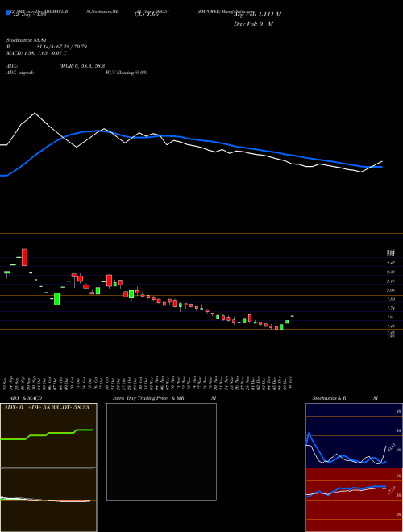Viewport: 403px width, 532px height.
Task: Click the "Intra Day Trading Price & MR SI" title
Action: pos(164,398)
